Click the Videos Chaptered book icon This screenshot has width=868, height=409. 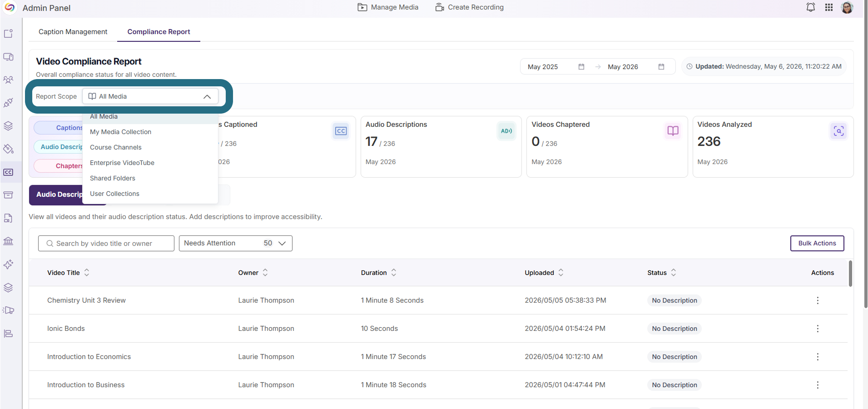click(673, 131)
